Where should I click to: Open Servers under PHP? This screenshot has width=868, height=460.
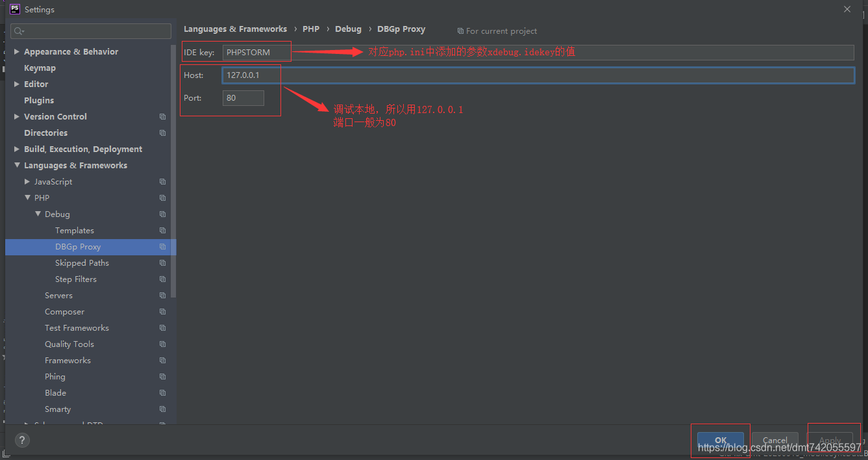tap(58, 295)
